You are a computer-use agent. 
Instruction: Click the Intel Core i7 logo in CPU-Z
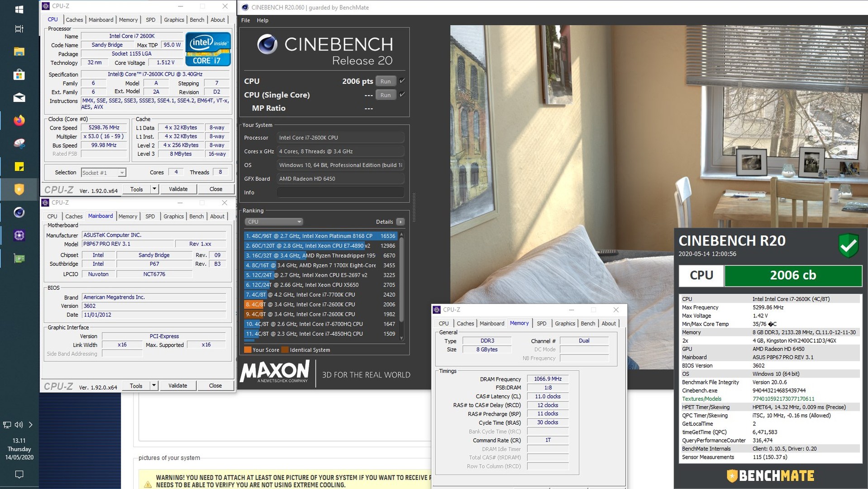(208, 49)
